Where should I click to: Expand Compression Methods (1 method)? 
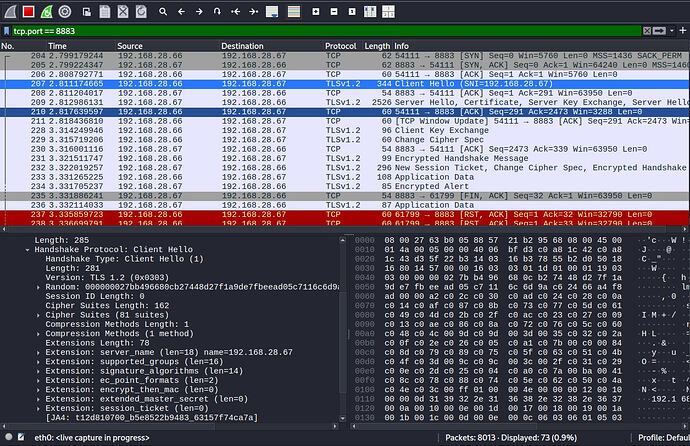pyautogui.click(x=38, y=334)
